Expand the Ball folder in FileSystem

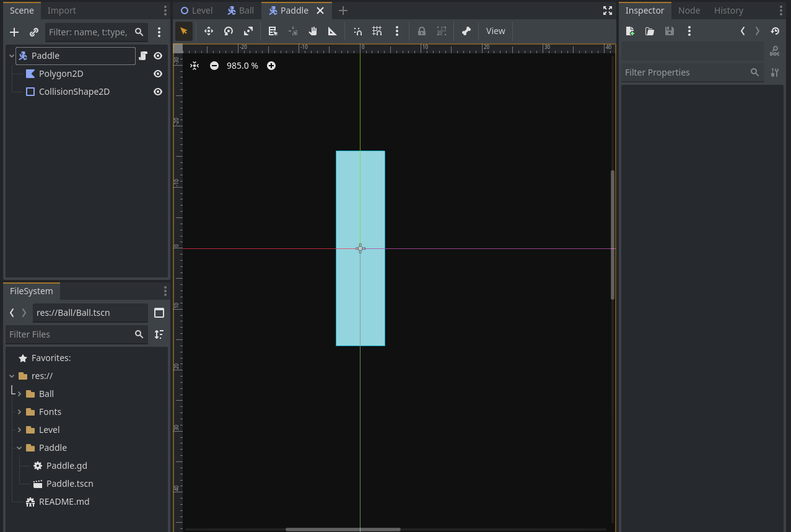pyautogui.click(x=19, y=393)
